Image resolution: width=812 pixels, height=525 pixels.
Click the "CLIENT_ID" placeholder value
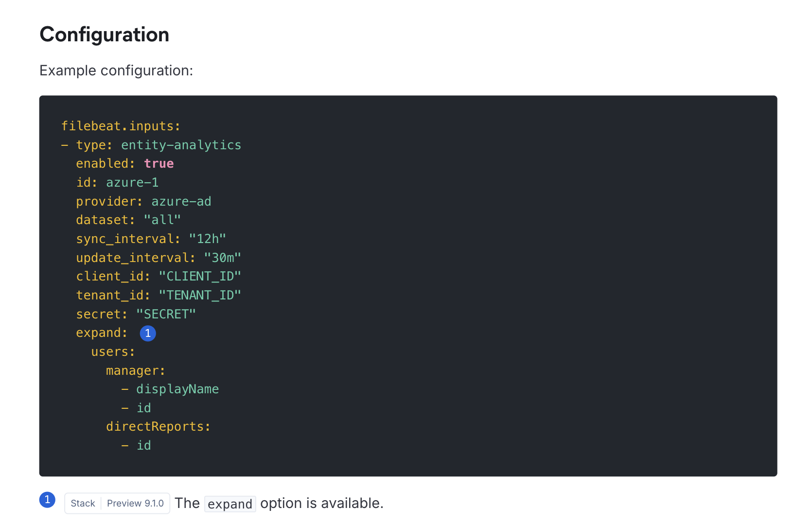[200, 277]
